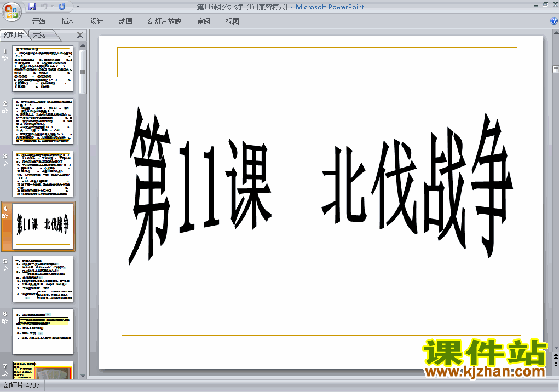Close the slide thumbnail pane
Image resolution: width=559 pixels, height=392 pixels.
[80, 35]
